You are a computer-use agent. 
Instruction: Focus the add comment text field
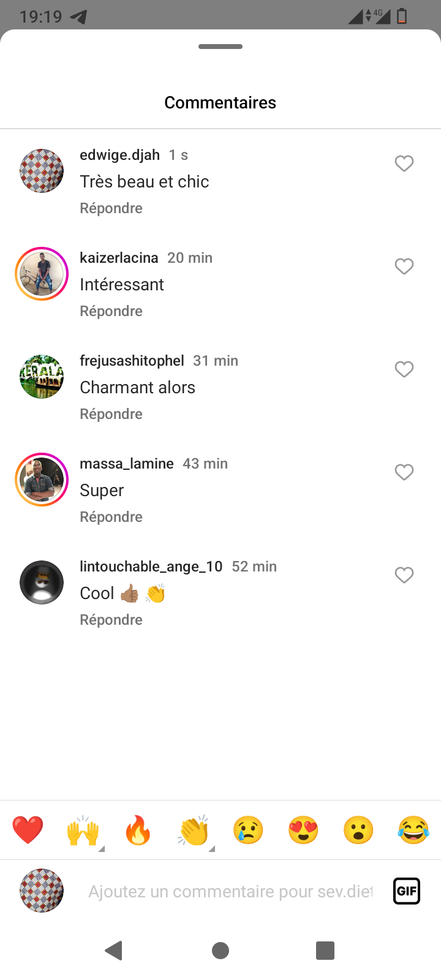coord(230,891)
